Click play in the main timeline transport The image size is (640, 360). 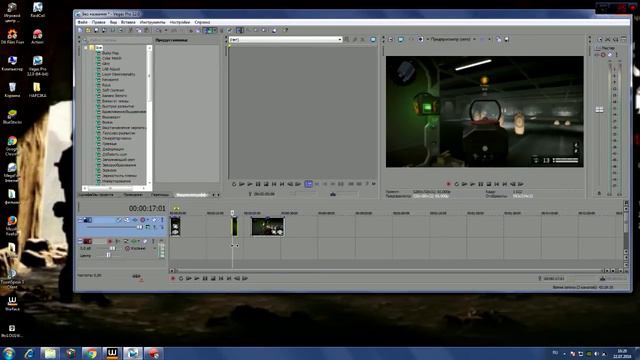[x=197, y=278]
